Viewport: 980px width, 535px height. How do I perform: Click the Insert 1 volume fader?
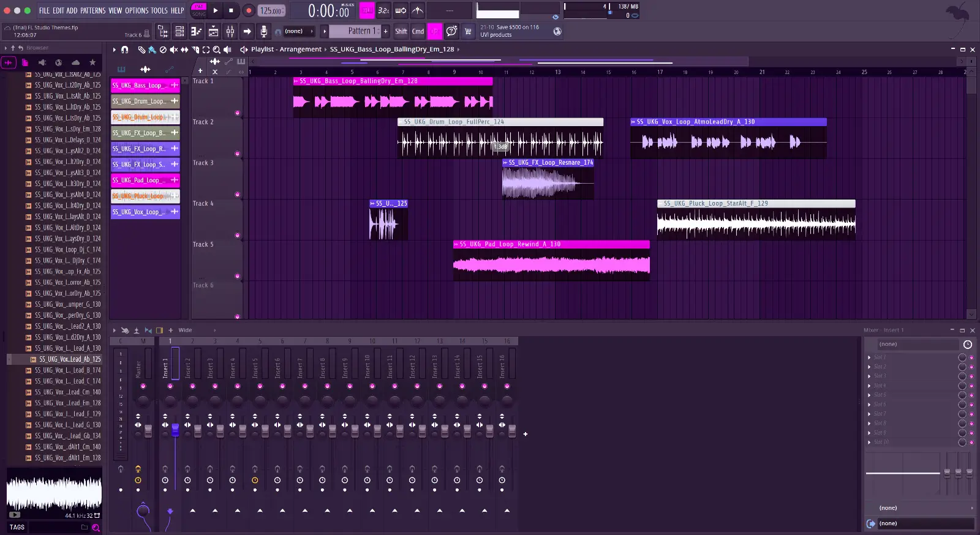tap(175, 429)
